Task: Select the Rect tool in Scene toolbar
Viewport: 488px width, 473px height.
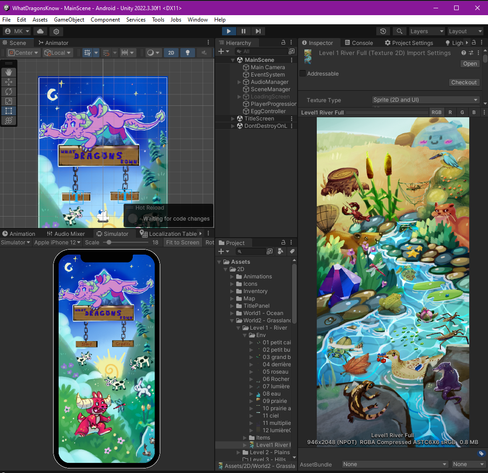Action: (9, 111)
